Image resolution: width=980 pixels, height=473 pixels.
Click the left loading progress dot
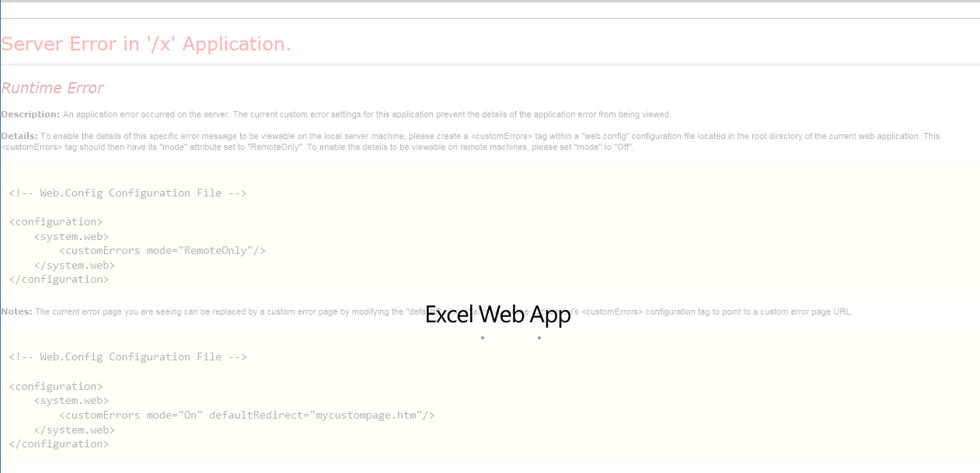pos(482,339)
